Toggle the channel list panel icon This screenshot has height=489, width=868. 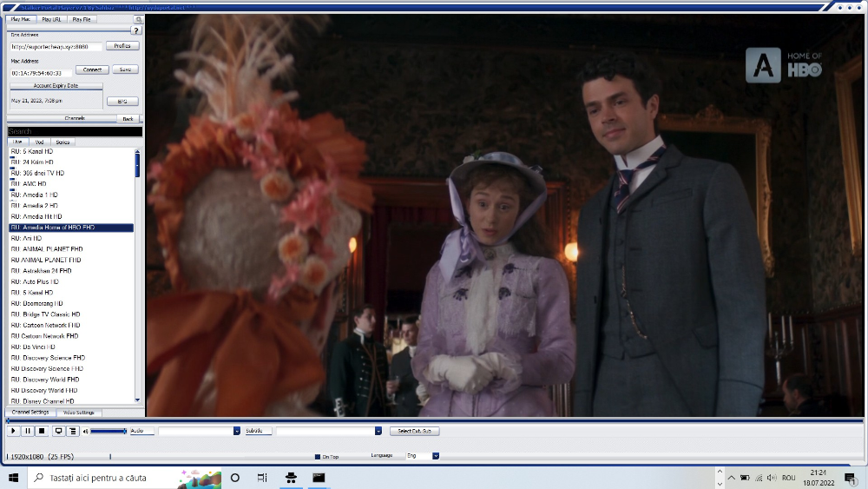[73, 431]
